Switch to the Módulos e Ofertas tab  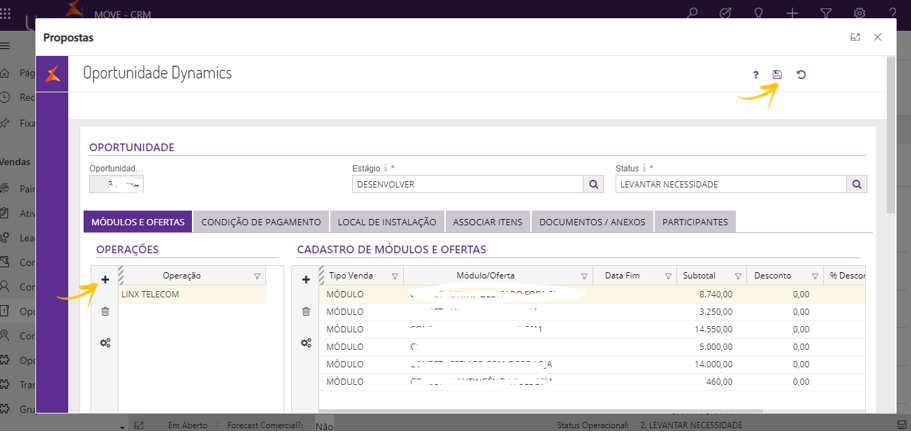pos(138,222)
